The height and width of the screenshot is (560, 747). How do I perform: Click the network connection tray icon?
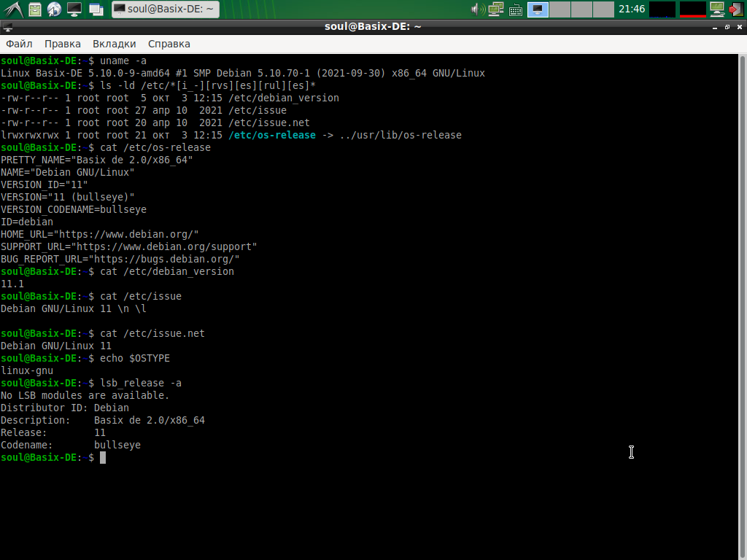pyautogui.click(x=496, y=9)
